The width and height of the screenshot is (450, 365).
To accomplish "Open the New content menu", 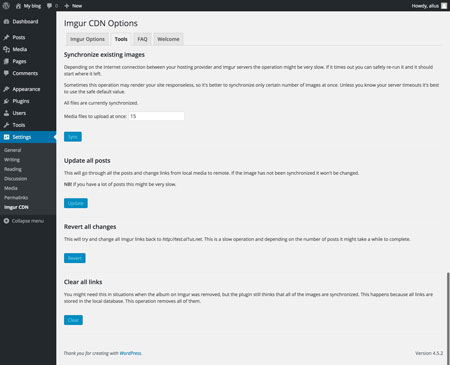I will [73, 6].
